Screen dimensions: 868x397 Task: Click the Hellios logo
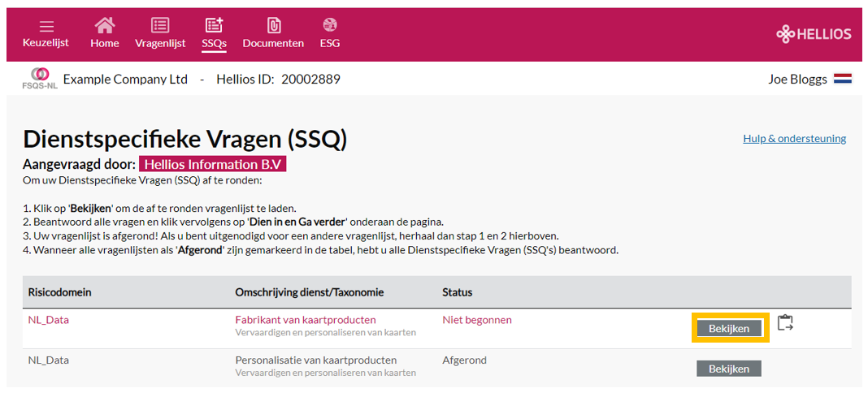814,34
